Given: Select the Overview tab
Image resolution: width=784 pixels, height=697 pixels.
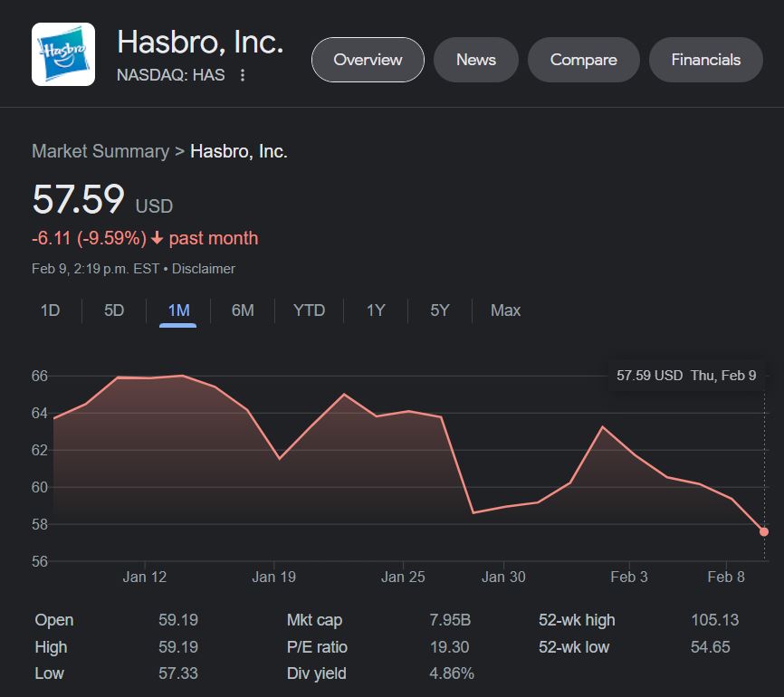Looking at the screenshot, I should point(368,60).
